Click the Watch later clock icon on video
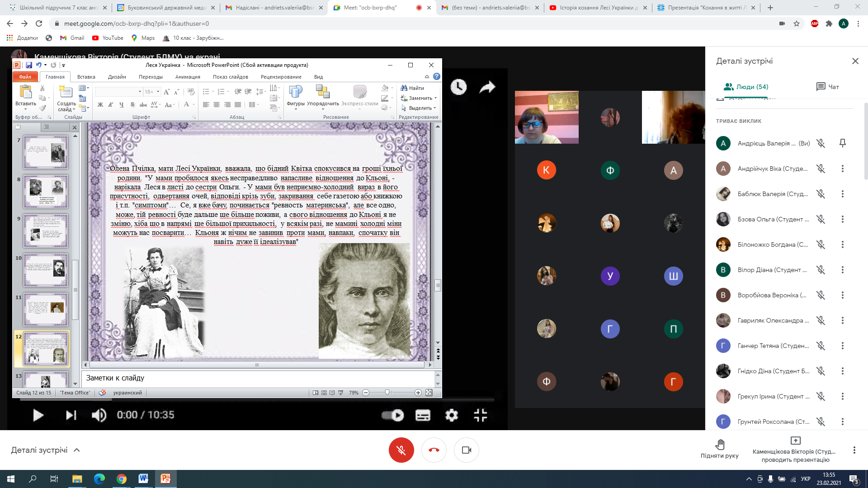Viewport: 868px width, 488px height. coord(458,87)
